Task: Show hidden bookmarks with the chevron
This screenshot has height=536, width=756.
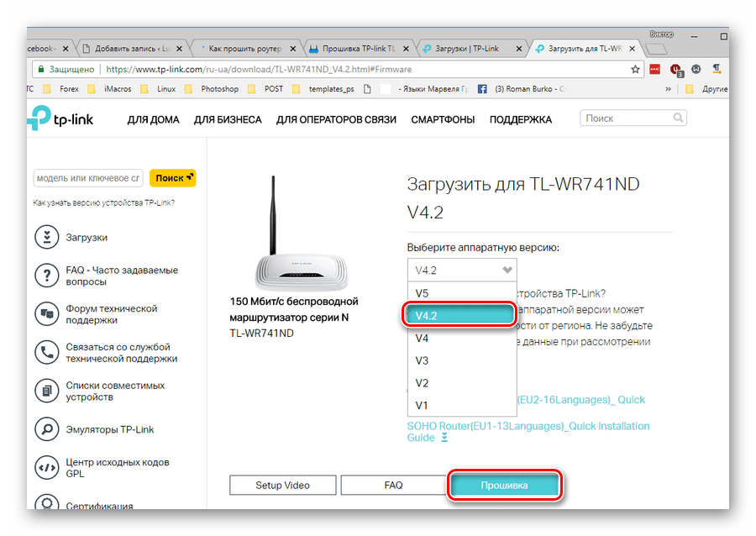Action: (x=669, y=89)
